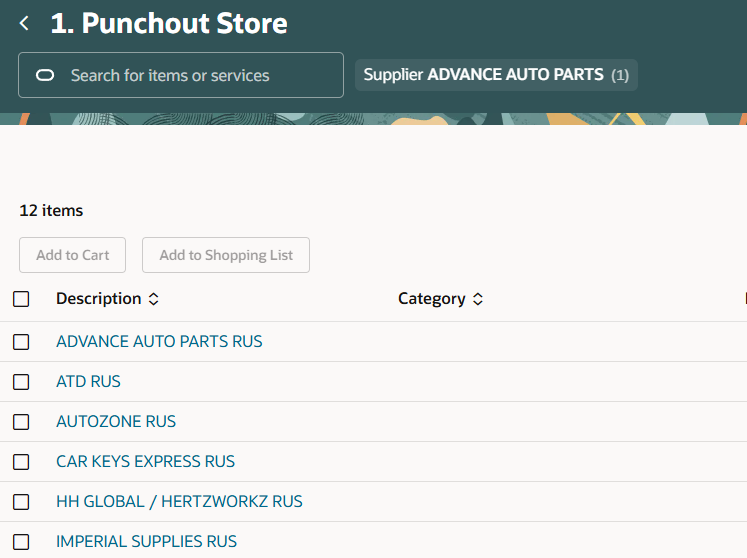This screenshot has width=747, height=558.
Task: Open the CAR KEYS EXPRESS RUS link
Action: click(145, 461)
